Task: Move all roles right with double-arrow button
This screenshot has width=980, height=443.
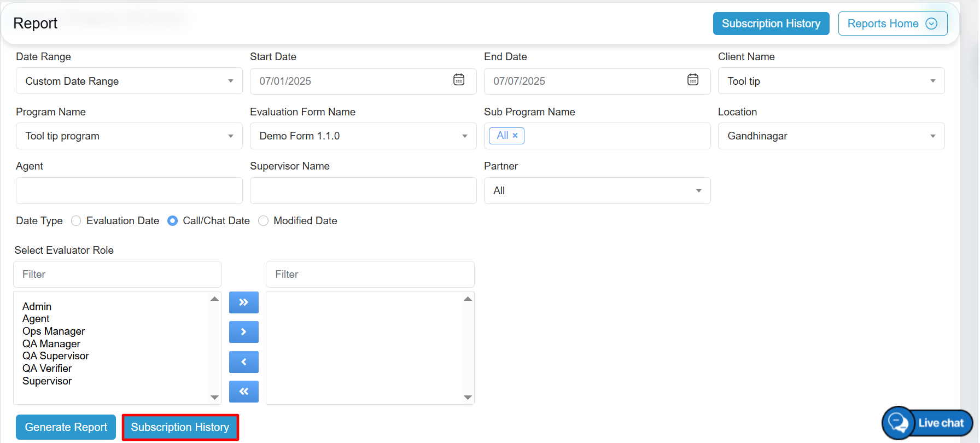Action: (x=243, y=302)
